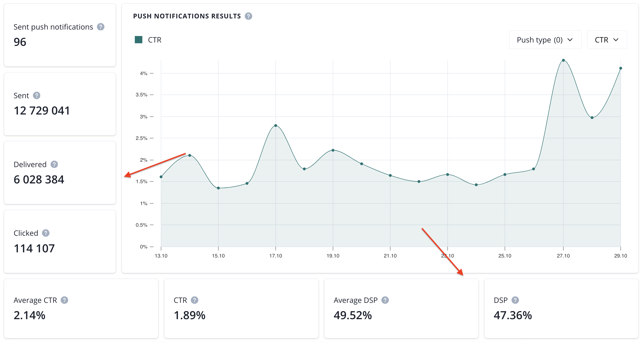Screen dimensions: 644x343
Task: Expand the CTR metric selector dropdown
Action: click(x=607, y=40)
